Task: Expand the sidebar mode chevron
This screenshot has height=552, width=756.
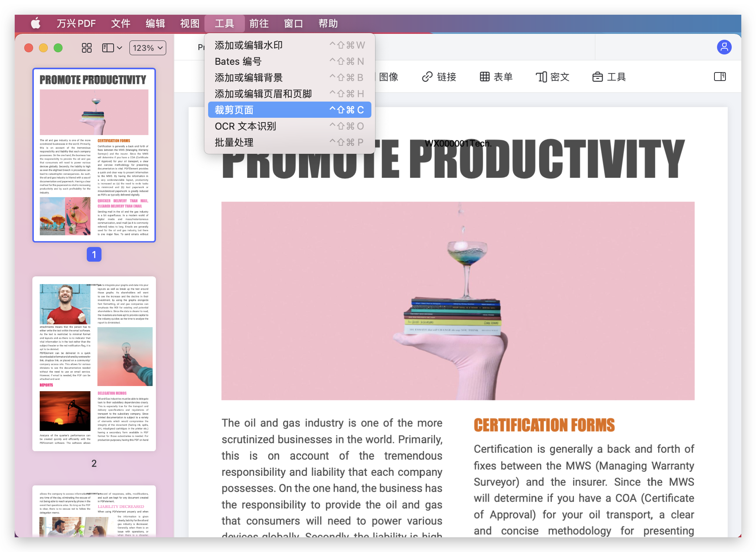Action: [120, 48]
